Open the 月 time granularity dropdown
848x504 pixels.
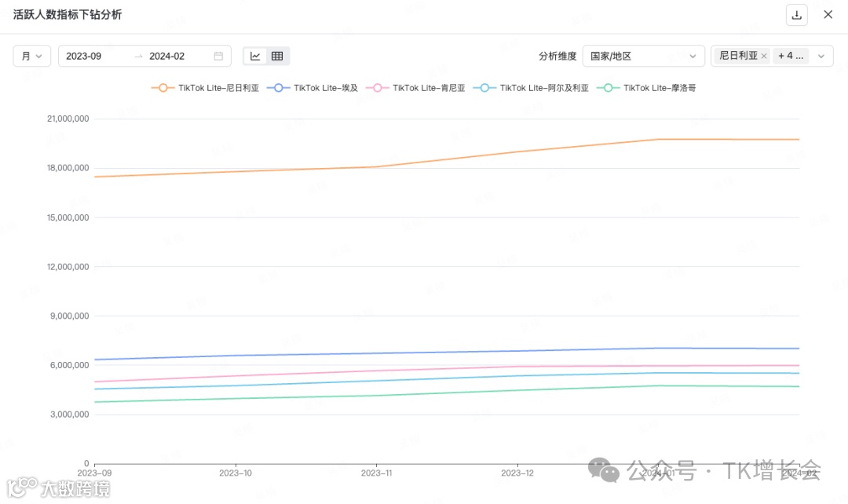pyautogui.click(x=32, y=56)
